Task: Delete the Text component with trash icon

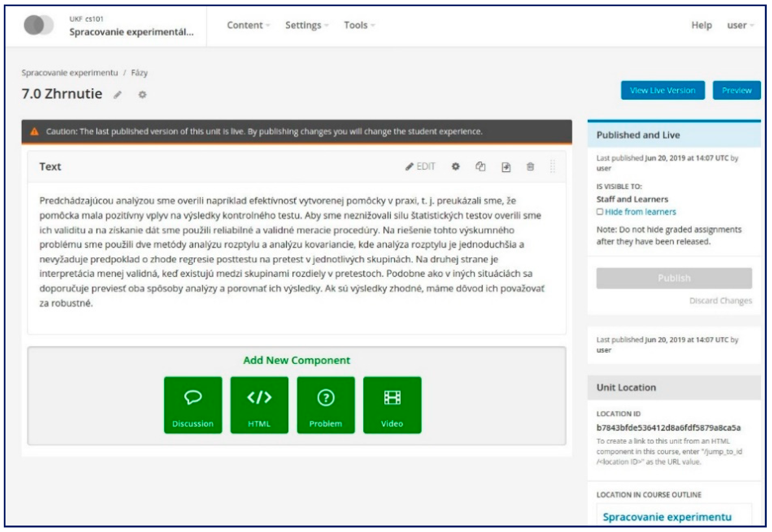Action: pos(530,166)
